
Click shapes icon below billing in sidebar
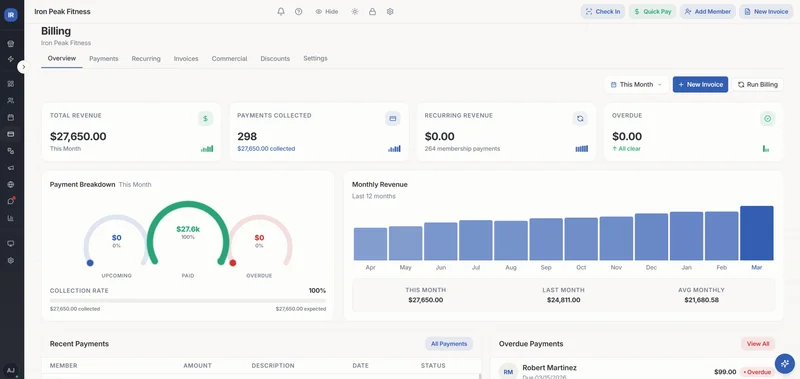[x=11, y=151]
